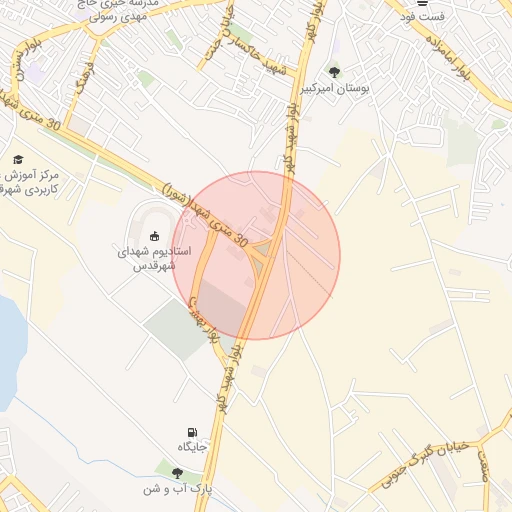Select the استادیوم شهدای شهرقدس text label

click(x=154, y=259)
